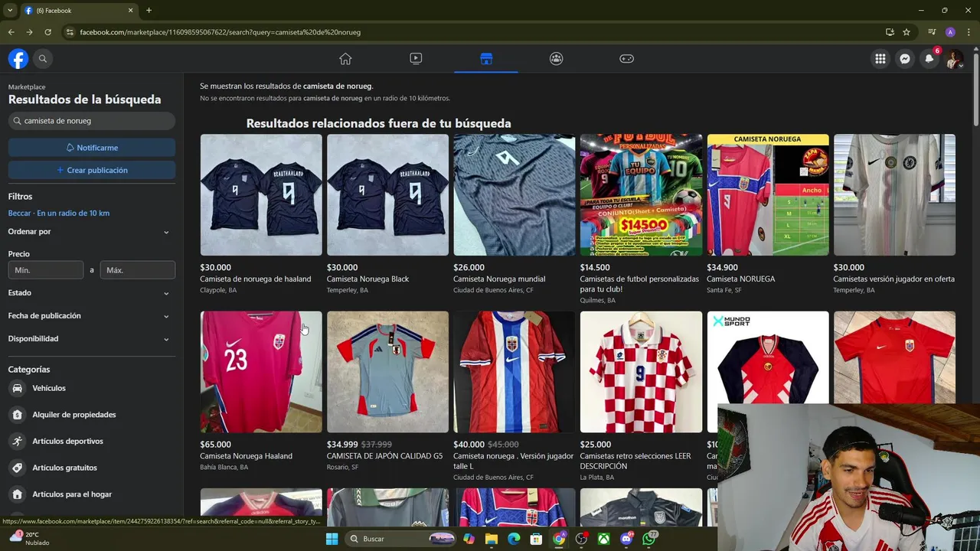Click the maximum price field
This screenshot has width=980, height=551.
click(138, 270)
